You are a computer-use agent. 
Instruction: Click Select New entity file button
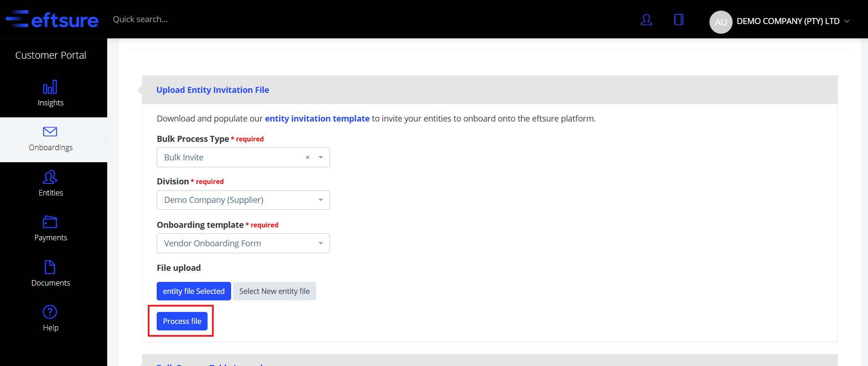[275, 291]
